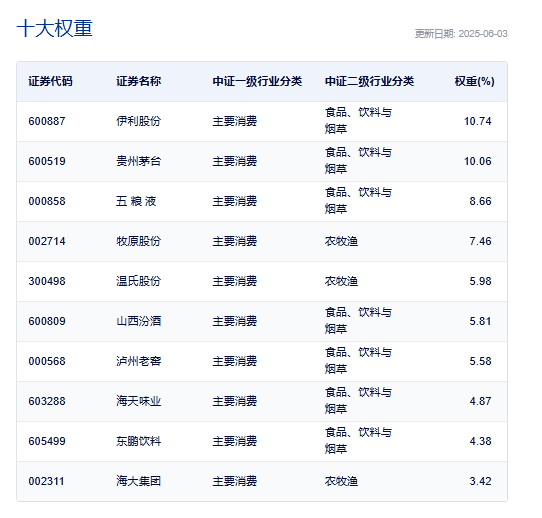The height and width of the screenshot is (518, 542).
Task: Select the 中证二级行业分类 column header
Action: click(x=370, y=81)
